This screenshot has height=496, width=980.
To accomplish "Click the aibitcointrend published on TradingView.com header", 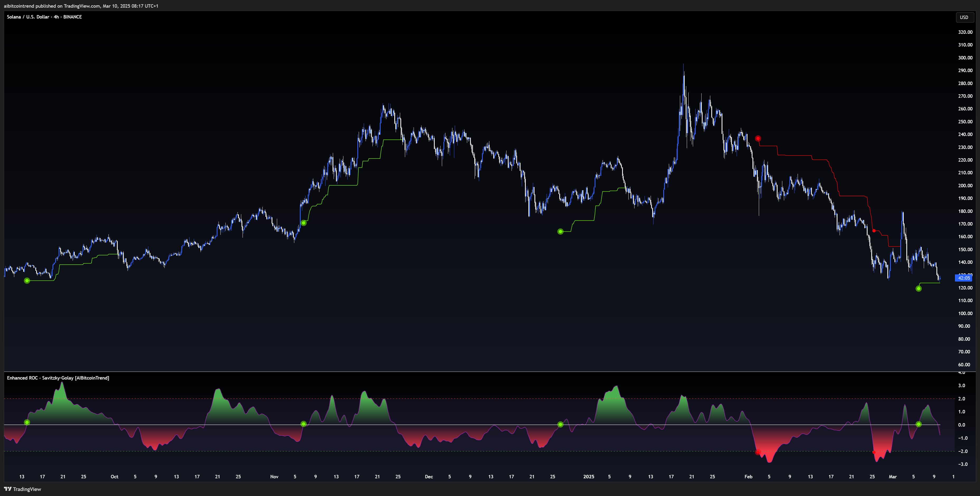I will (81, 6).
